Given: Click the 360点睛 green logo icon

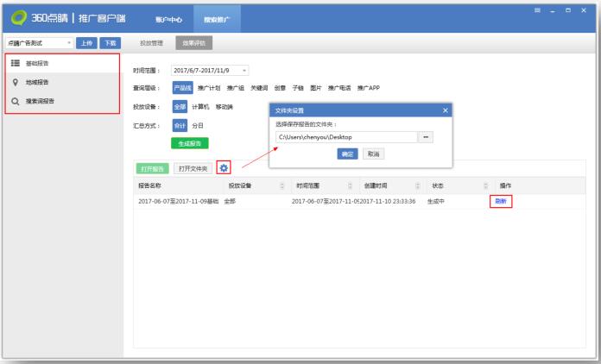Looking at the screenshot, I should [17, 17].
